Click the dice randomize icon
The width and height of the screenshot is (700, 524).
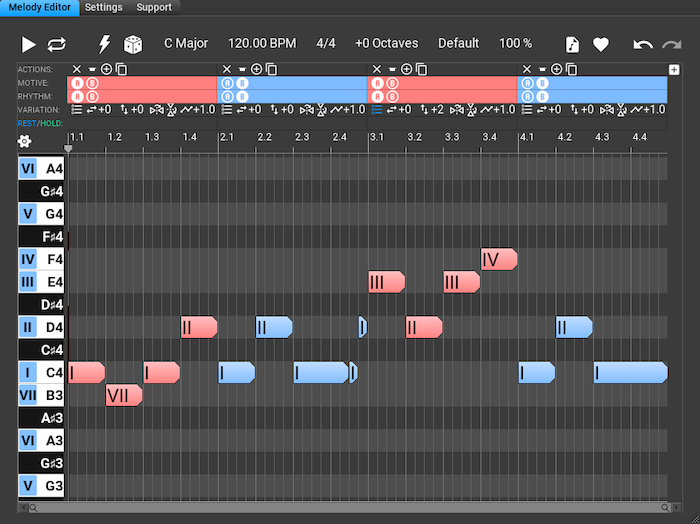(x=132, y=44)
